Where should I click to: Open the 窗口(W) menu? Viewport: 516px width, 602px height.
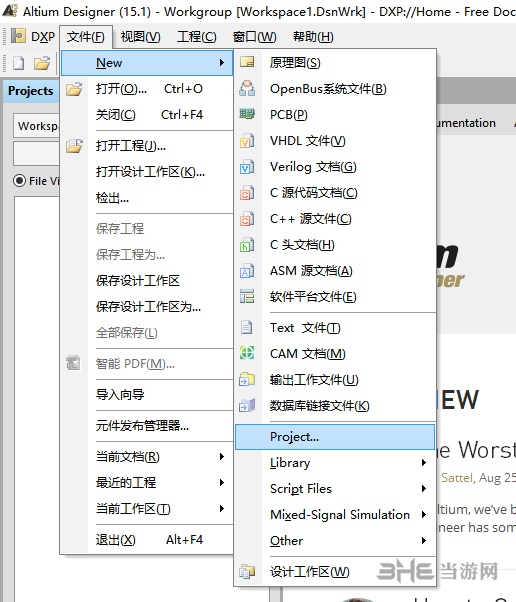255,37
